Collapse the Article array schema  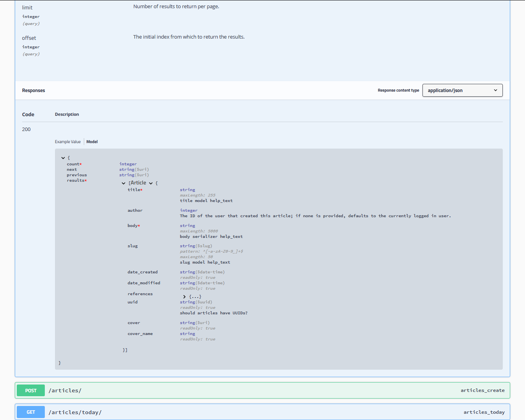[x=124, y=183]
